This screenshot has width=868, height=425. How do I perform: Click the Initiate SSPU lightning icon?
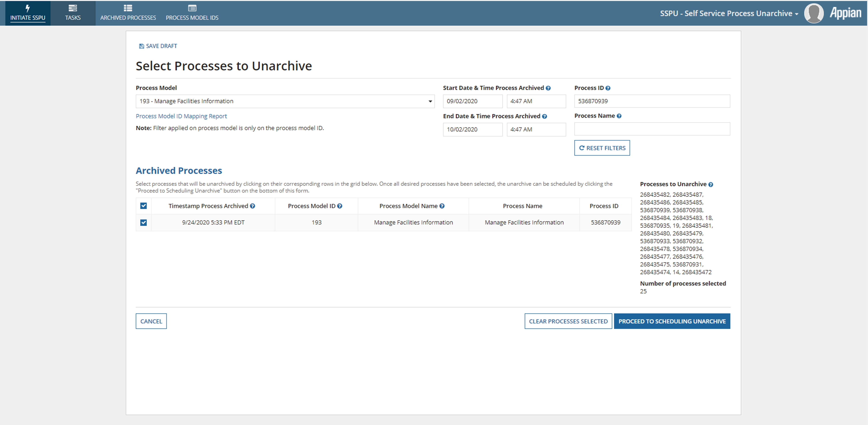pyautogui.click(x=28, y=8)
